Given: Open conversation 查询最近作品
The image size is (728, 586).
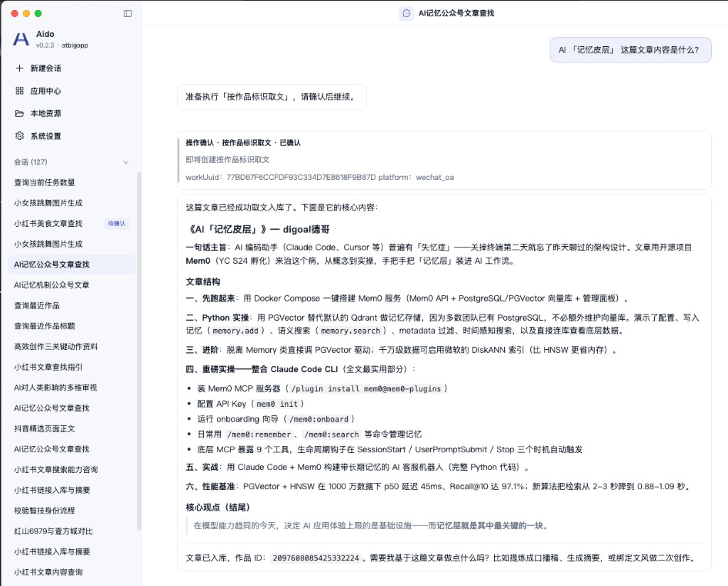Looking at the screenshot, I should tap(72, 306).
